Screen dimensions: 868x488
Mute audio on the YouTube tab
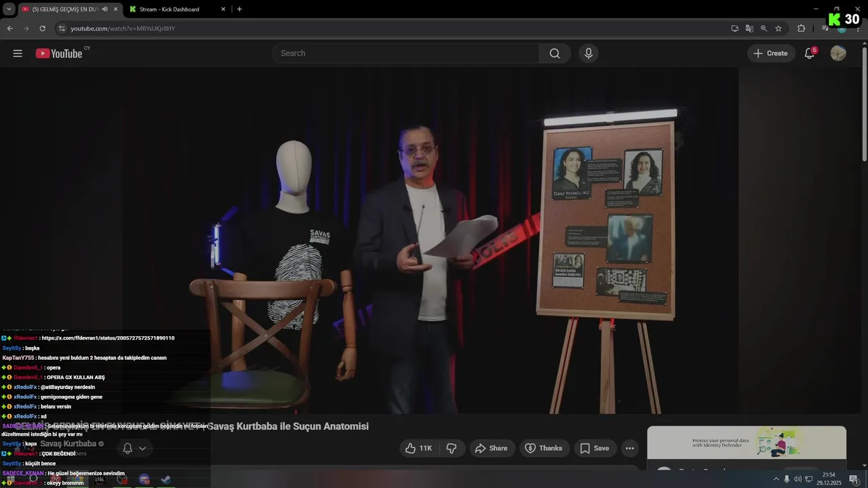[x=105, y=9]
